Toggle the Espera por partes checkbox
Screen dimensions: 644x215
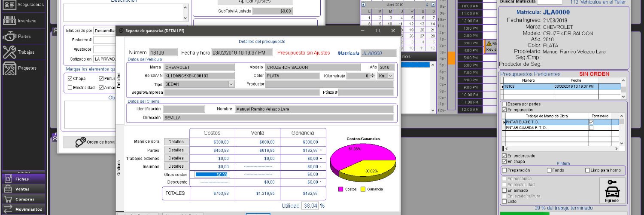504,104
